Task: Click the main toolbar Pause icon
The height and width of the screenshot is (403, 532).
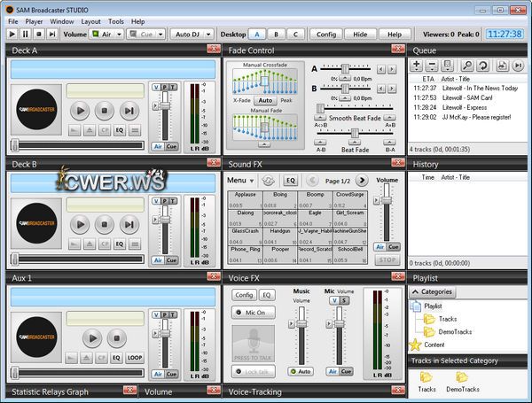Action: tap(26, 35)
